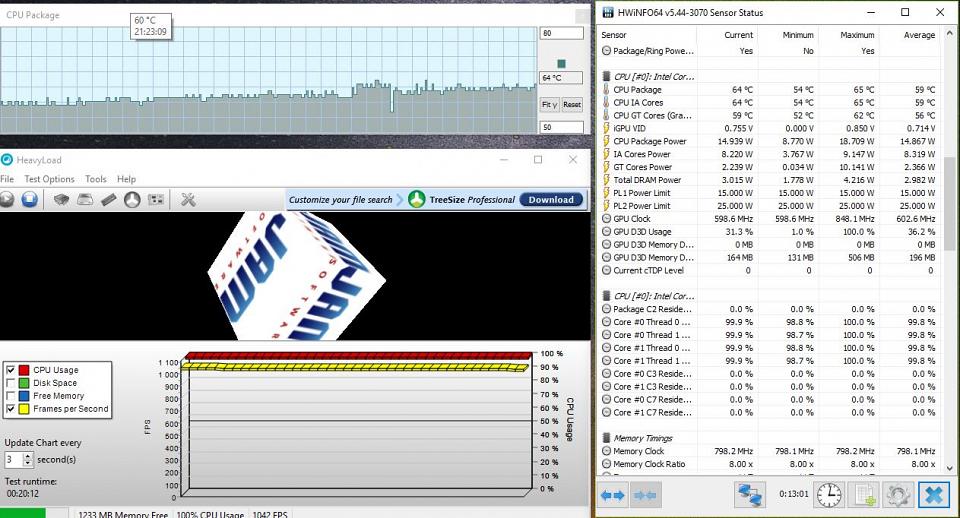This screenshot has height=518, width=960.
Task: Click lightning icon beside iGPU VID
Action: (606, 128)
